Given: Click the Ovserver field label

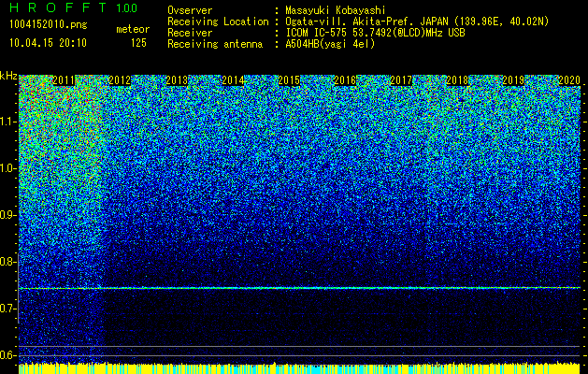Looking at the screenshot, I should tap(190, 10).
